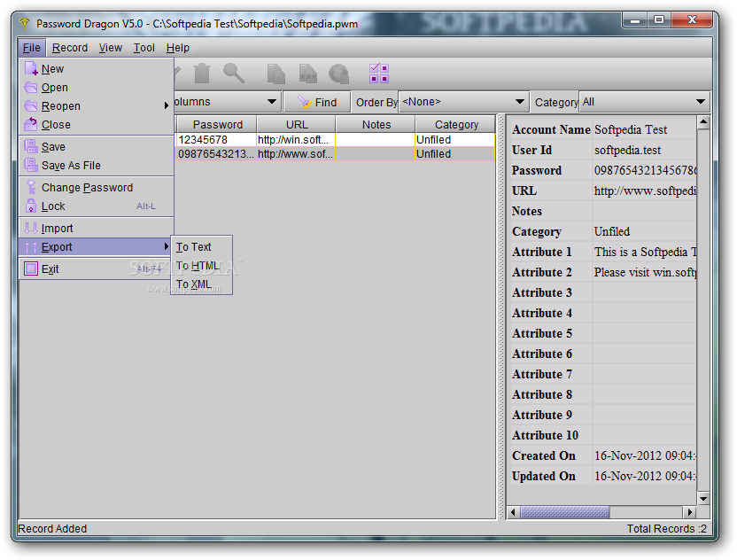This screenshot has height=560, width=737.
Task: Click the Account Name value Softpedia Test
Action: point(631,129)
